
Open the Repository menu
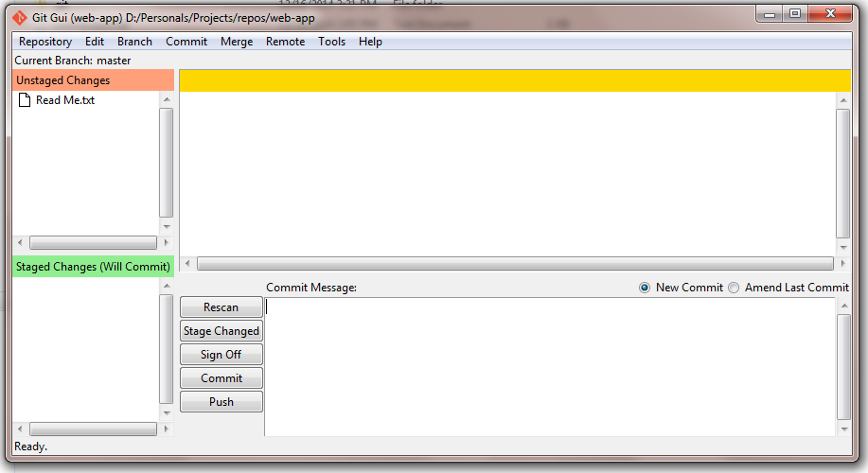click(x=45, y=42)
